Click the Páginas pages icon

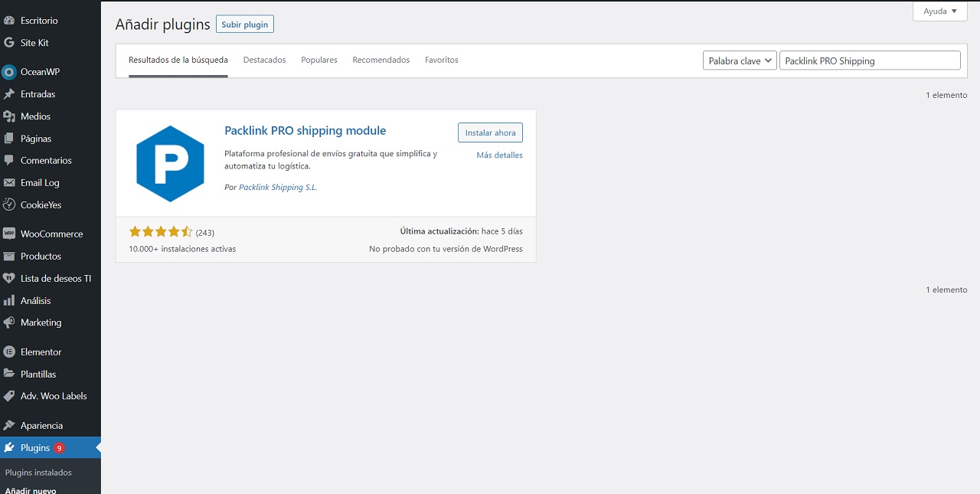tap(9, 139)
